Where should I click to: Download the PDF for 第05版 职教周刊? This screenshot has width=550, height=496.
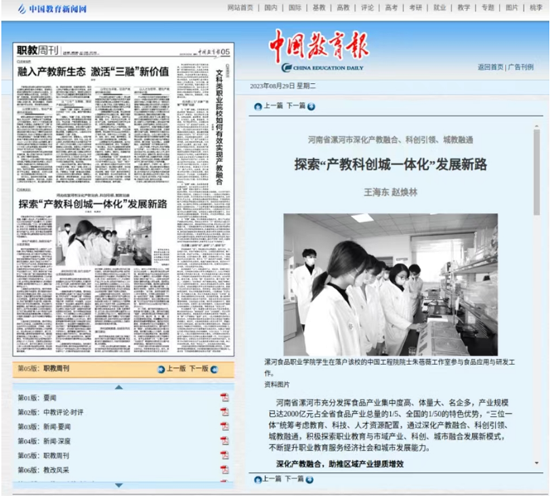[224, 455]
